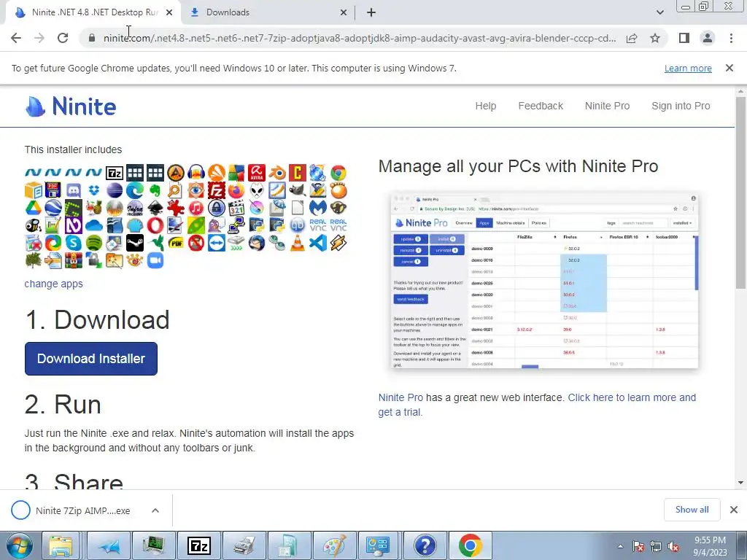Show hidden system tray icons
The image size is (747, 560).
point(620,545)
